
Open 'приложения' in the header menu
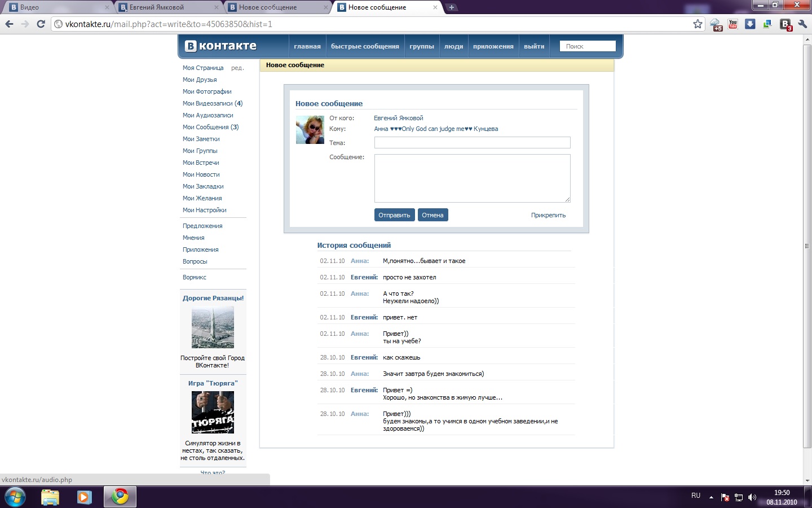pos(493,46)
